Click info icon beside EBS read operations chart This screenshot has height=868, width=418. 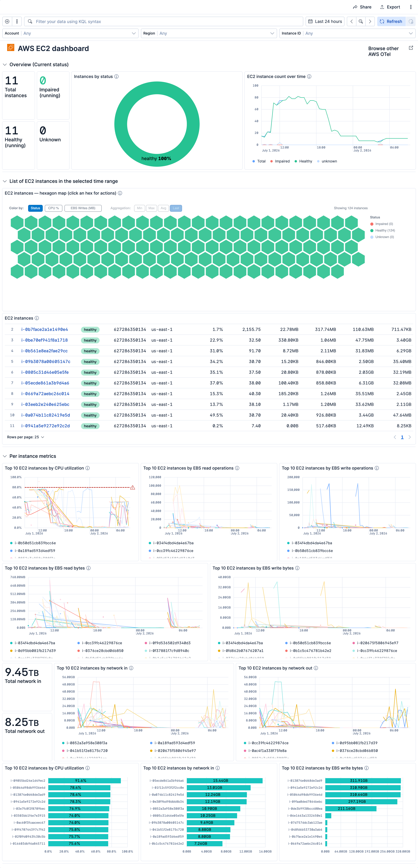tap(237, 468)
